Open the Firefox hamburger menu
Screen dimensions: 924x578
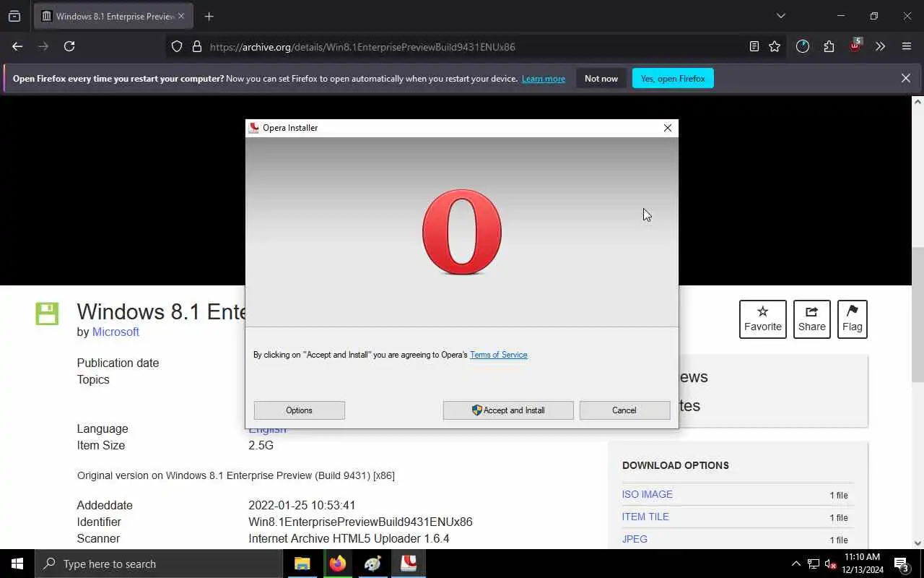click(907, 46)
